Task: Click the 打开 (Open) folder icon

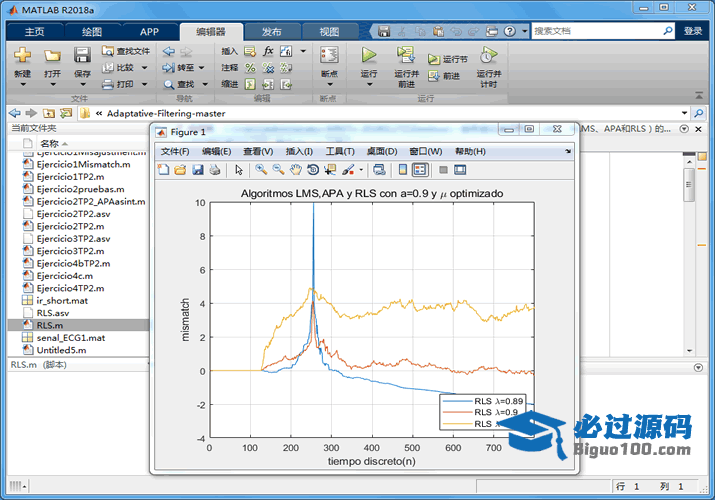Action: click(x=52, y=56)
